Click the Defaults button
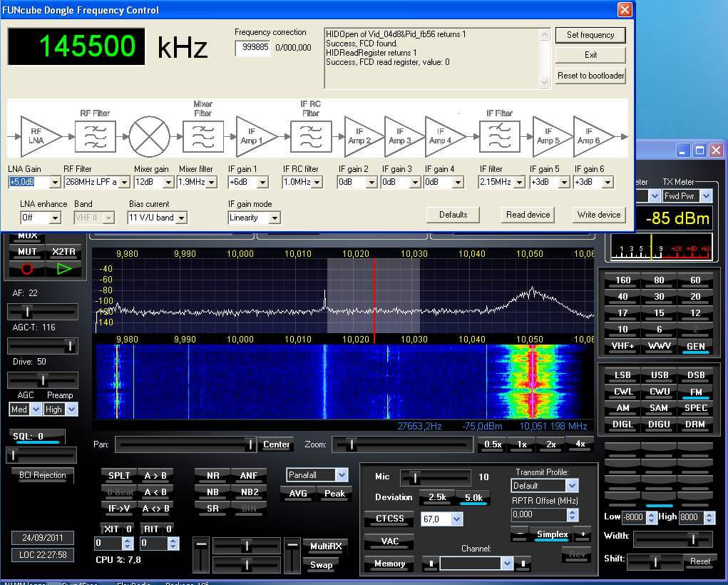Viewport: 728px width, 585px height. point(453,215)
